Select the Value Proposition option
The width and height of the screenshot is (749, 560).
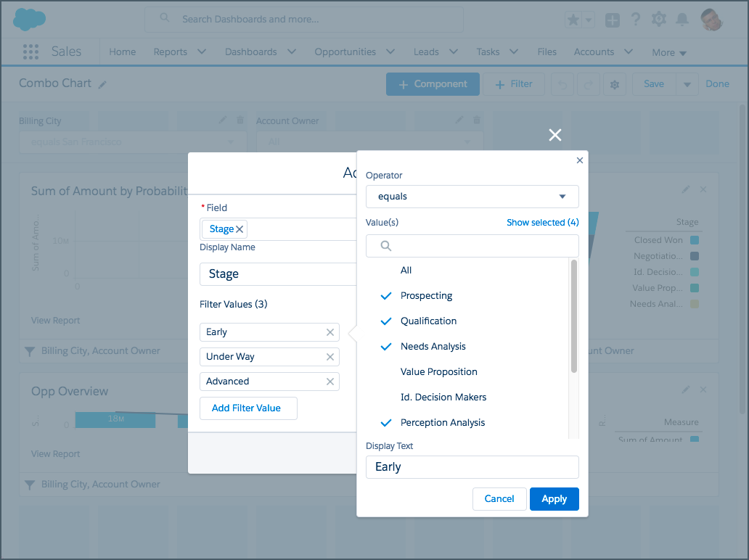point(438,372)
